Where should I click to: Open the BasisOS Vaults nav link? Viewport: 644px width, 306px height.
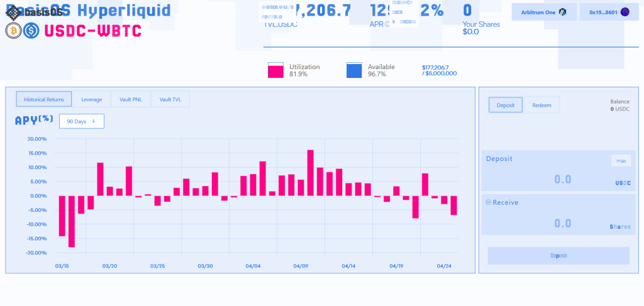tap(277, 8)
